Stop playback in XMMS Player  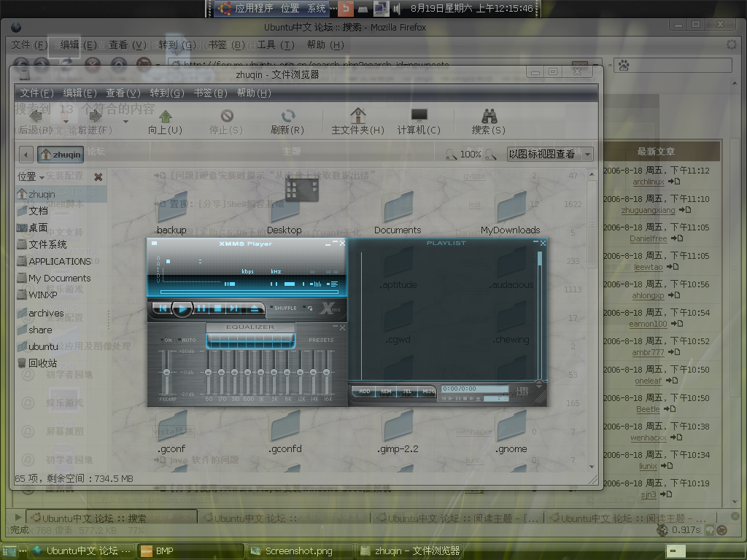coord(217,308)
